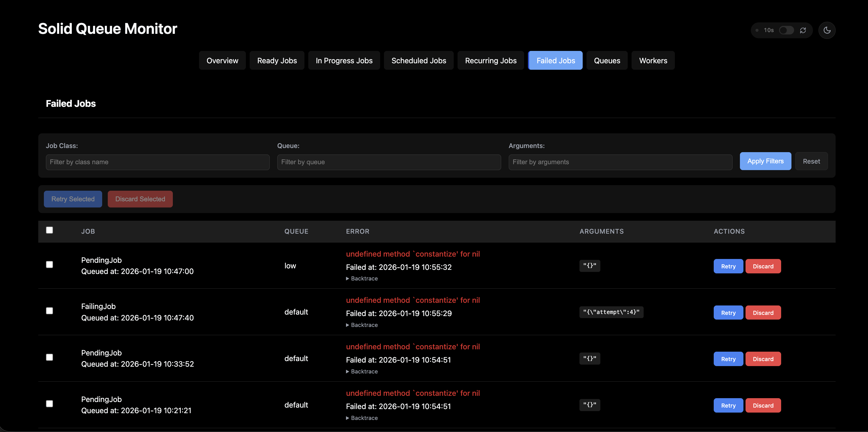Click the Retry Selected button

click(73, 199)
